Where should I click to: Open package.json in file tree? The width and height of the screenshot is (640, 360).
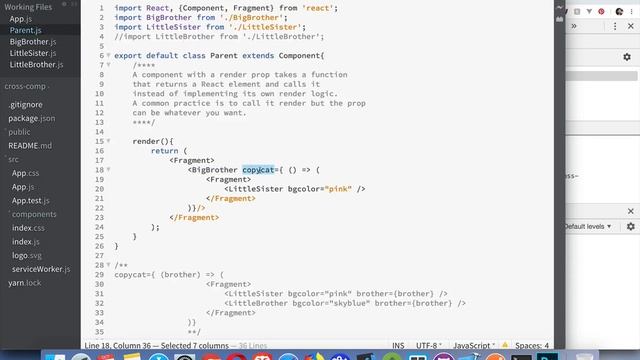tap(31, 118)
